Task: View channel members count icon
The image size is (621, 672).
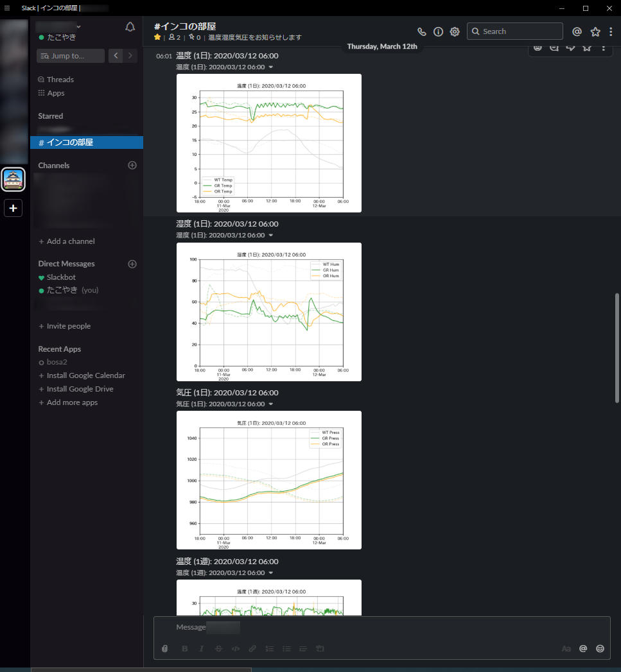Action: [174, 37]
